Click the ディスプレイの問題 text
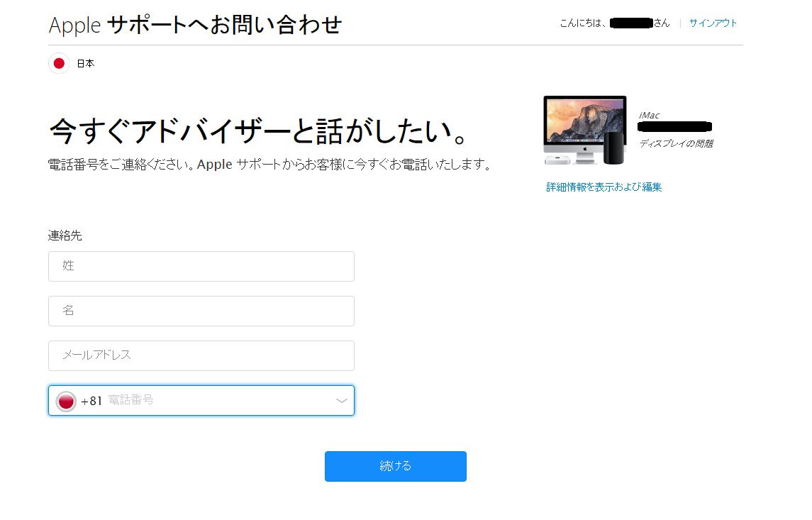The height and width of the screenshot is (520, 812). [677, 143]
